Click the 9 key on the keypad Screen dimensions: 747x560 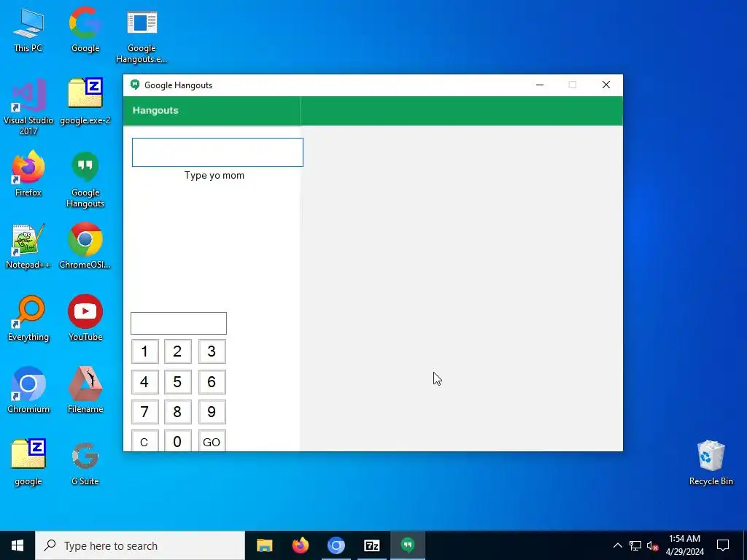pyautogui.click(x=212, y=412)
